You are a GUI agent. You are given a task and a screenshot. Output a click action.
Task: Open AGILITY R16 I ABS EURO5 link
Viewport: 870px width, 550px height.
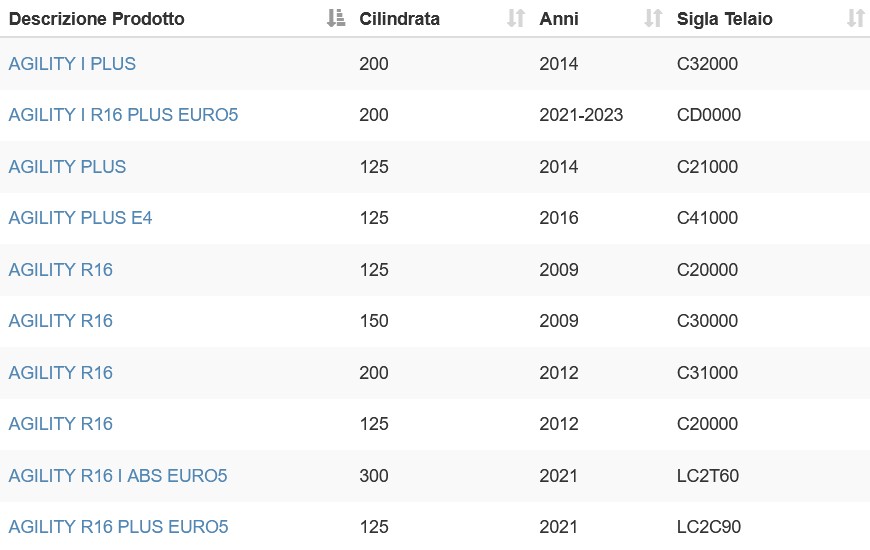[118, 476]
